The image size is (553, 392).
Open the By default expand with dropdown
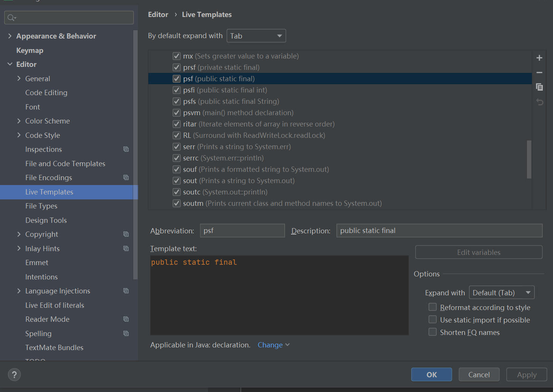point(256,36)
